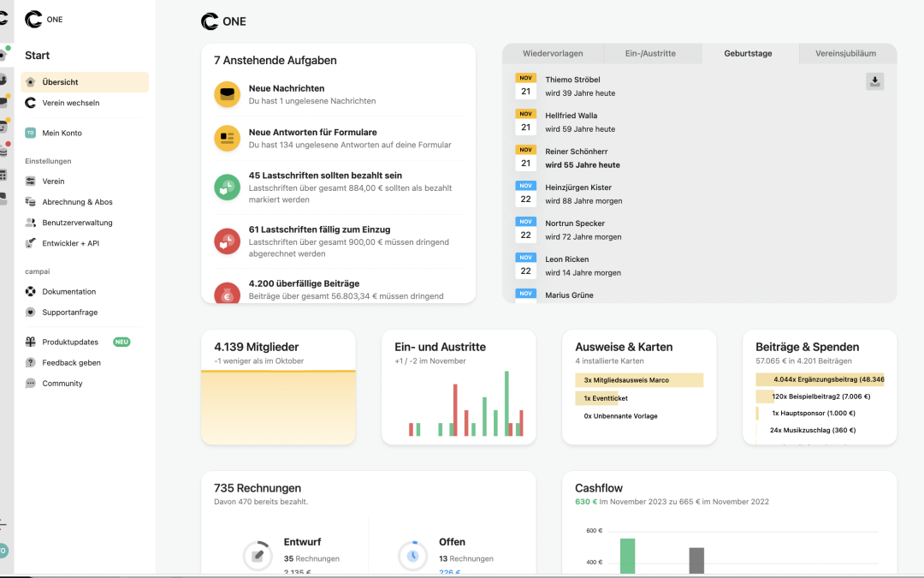The height and width of the screenshot is (578, 924).
Task: Click the Offen clock circle icon
Action: (x=412, y=555)
